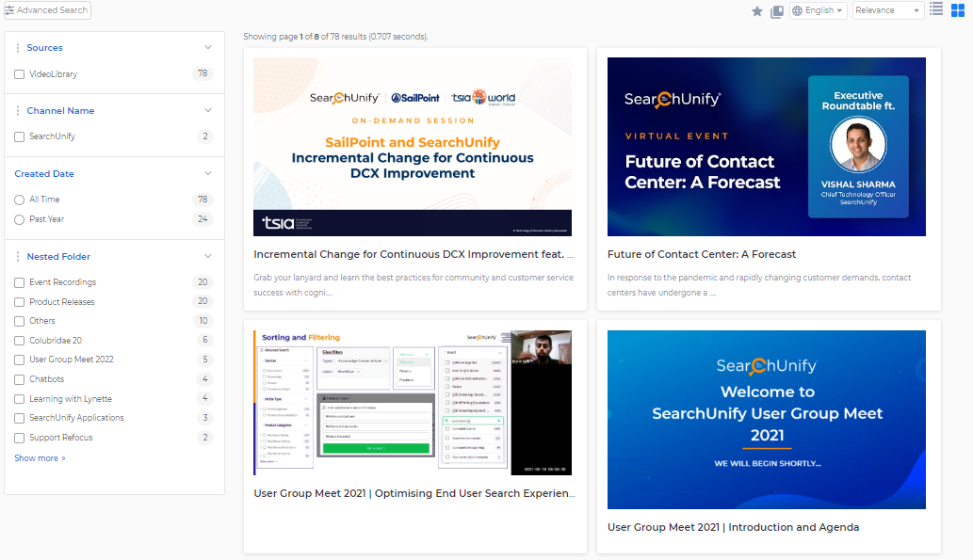Click the drag handle beside Channel Name
973x560 pixels.
tap(17, 111)
